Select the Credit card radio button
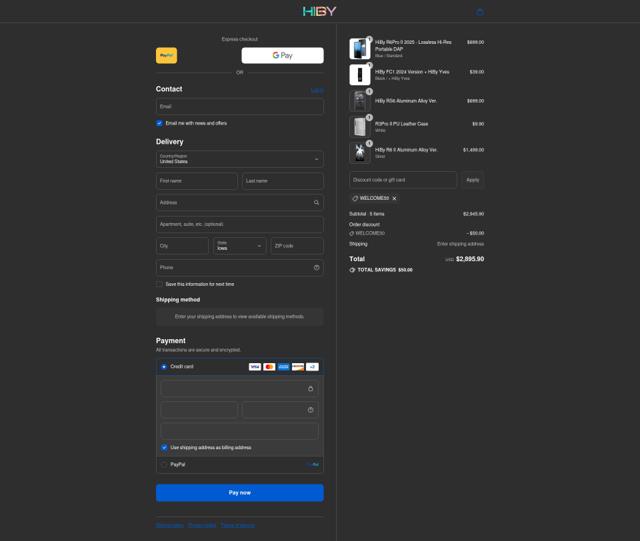 tap(164, 367)
